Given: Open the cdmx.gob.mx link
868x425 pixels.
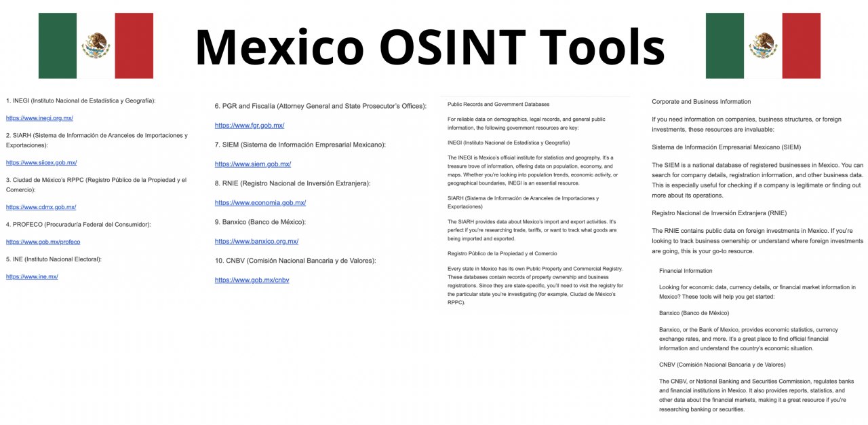Looking at the screenshot, I should click(x=41, y=207).
